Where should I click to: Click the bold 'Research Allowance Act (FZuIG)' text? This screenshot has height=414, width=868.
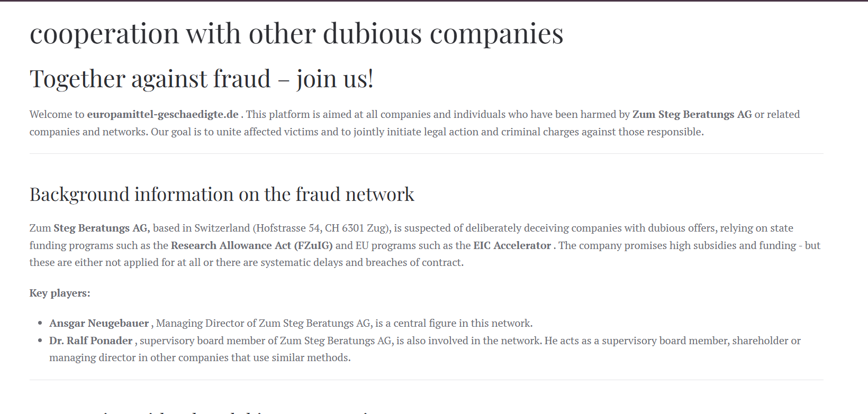click(252, 245)
